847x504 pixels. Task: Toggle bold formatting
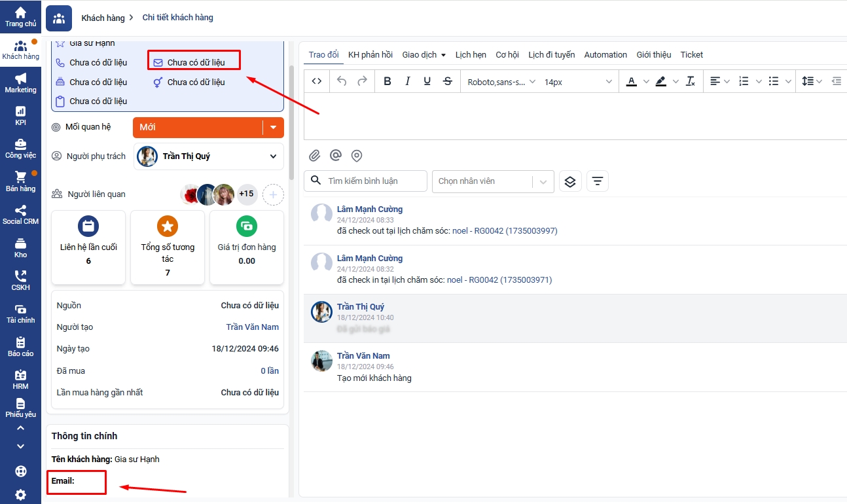(x=387, y=81)
